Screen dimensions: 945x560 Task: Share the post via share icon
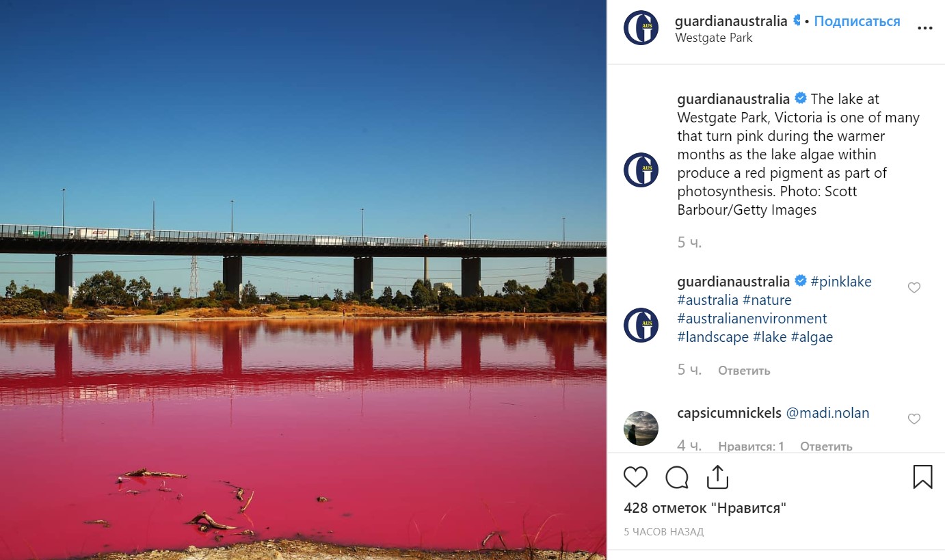717,477
